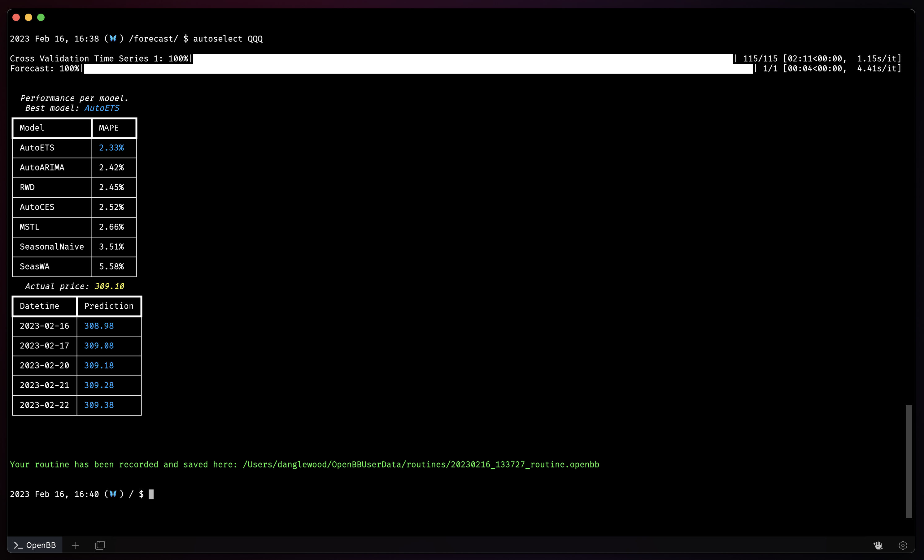Click the AutoARIMA row name
The width and height of the screenshot is (924, 560).
click(x=42, y=168)
